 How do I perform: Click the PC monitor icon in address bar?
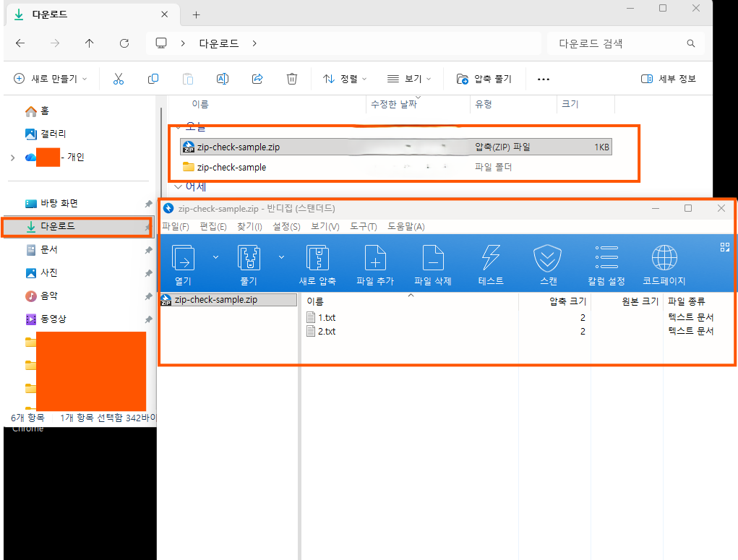pos(161,43)
